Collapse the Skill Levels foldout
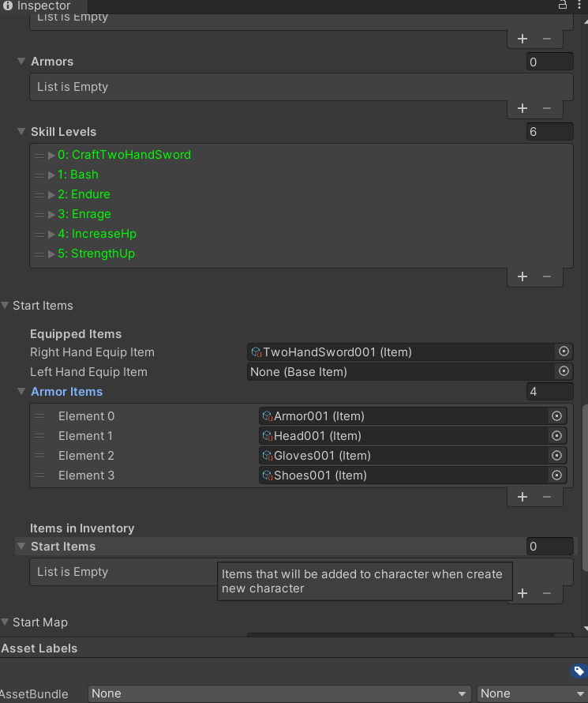Screen dimensions: 588x703 21,131
